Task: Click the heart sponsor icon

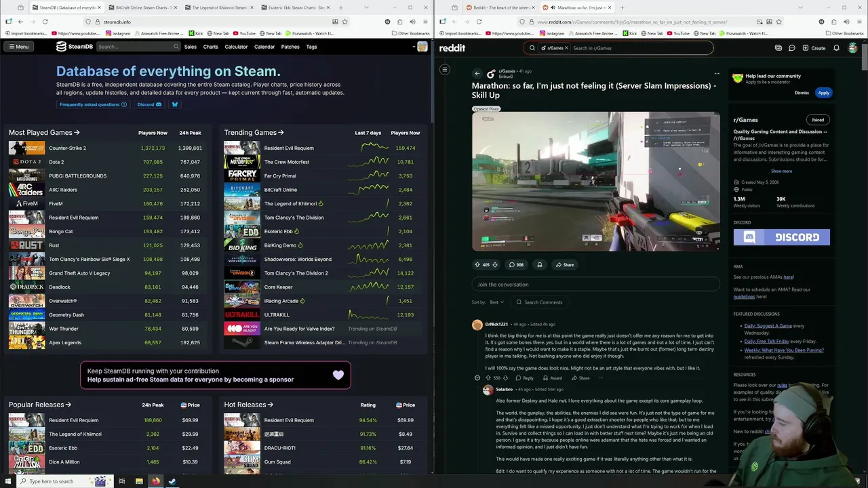Action: coord(338,375)
